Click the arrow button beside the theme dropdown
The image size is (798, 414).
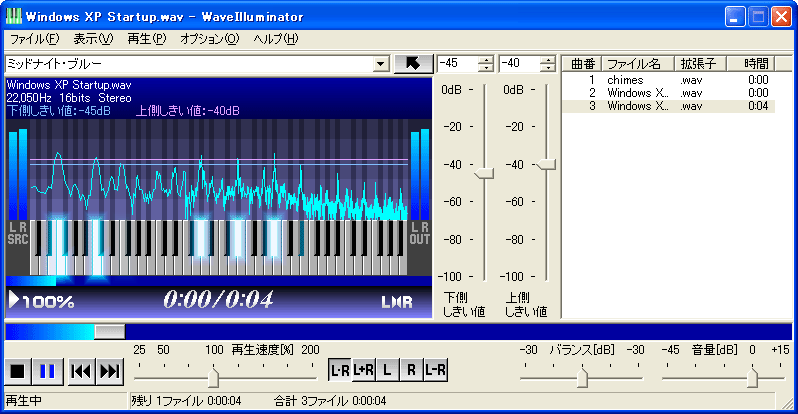click(x=413, y=64)
